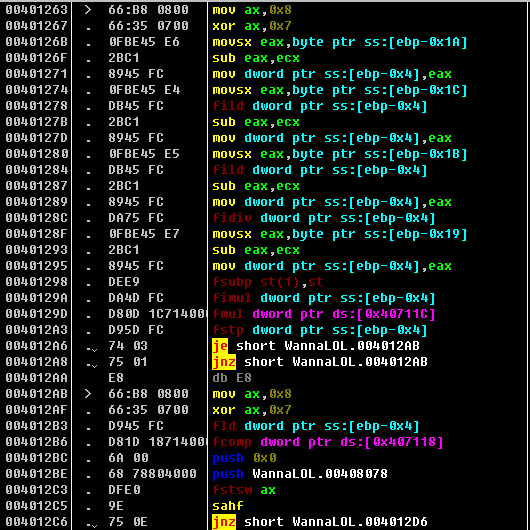Click the fild instruction at 00401284

coord(320,170)
